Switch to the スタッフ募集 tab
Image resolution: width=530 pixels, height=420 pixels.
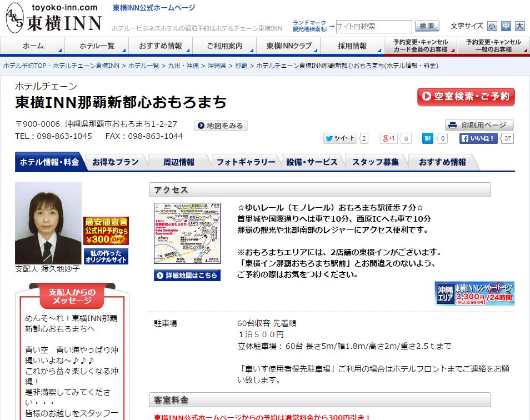(375, 162)
